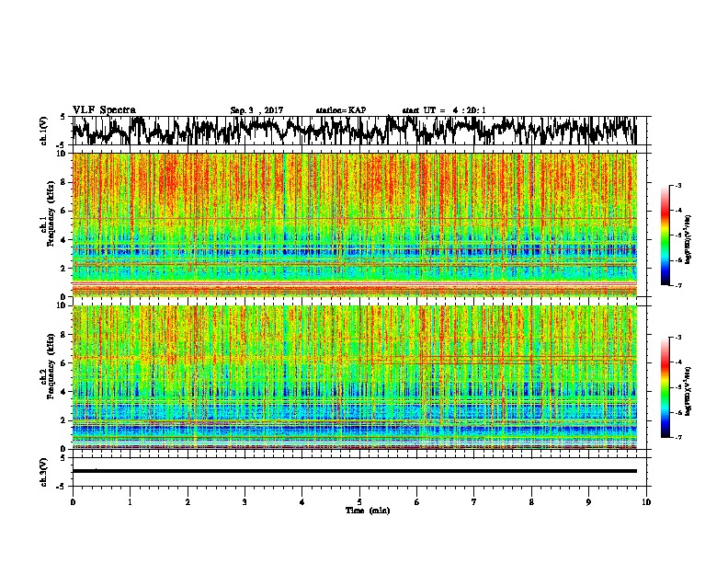Select the date text "Sep. 3 , 2017"
The image size is (728, 563).
tap(256, 110)
